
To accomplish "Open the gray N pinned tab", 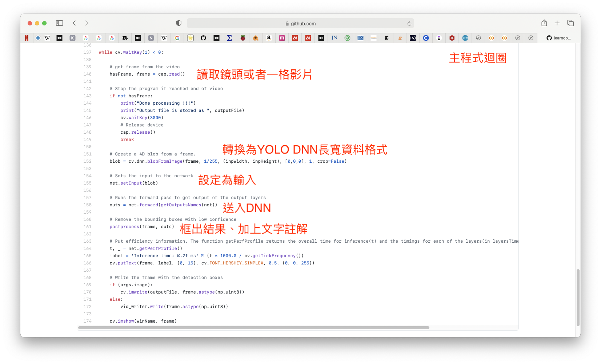I will click(151, 38).
